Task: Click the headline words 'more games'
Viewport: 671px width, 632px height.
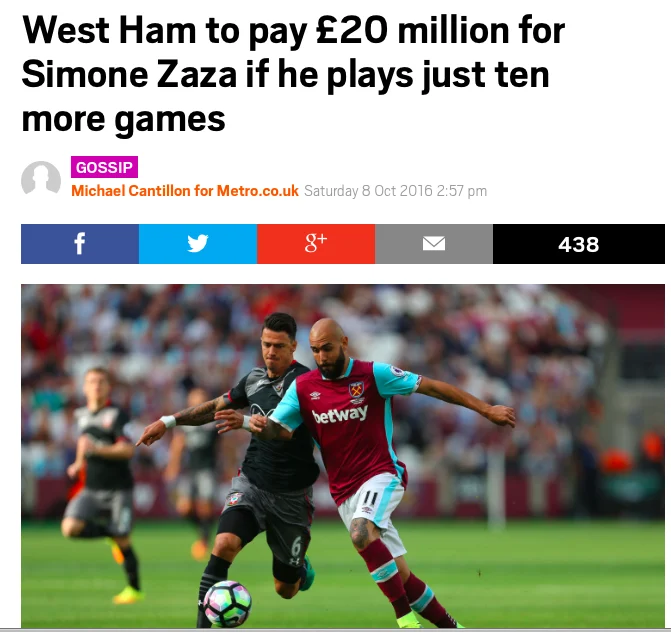Action: [123, 120]
